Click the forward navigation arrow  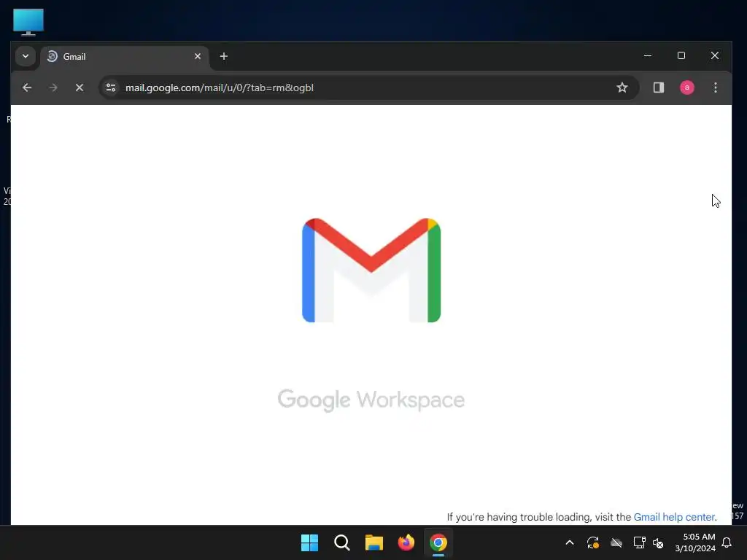click(53, 87)
